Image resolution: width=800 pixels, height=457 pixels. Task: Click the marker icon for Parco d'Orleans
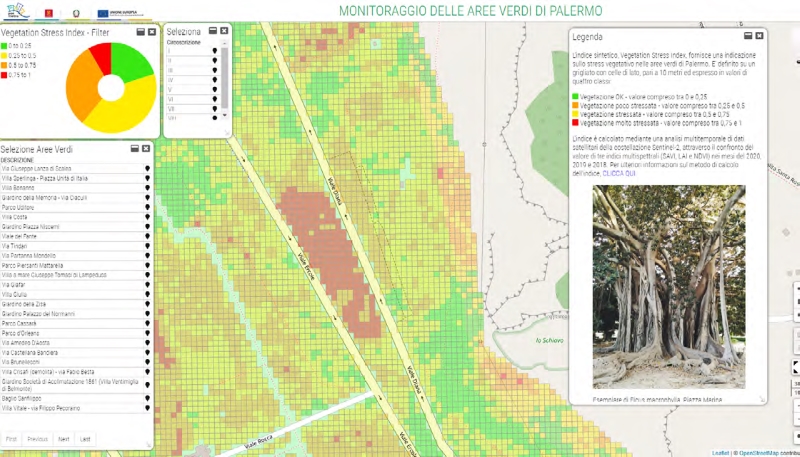pyautogui.click(x=147, y=334)
